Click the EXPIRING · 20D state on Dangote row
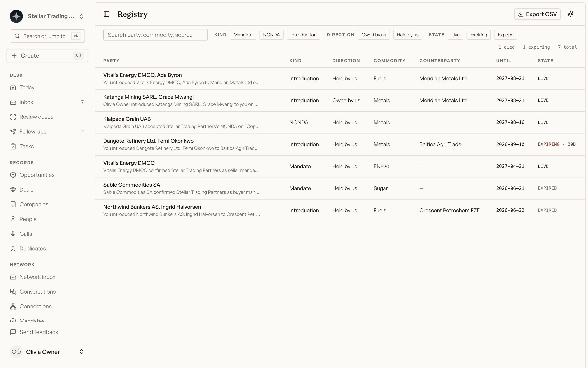Screen dimensions: 588x368 556,144
